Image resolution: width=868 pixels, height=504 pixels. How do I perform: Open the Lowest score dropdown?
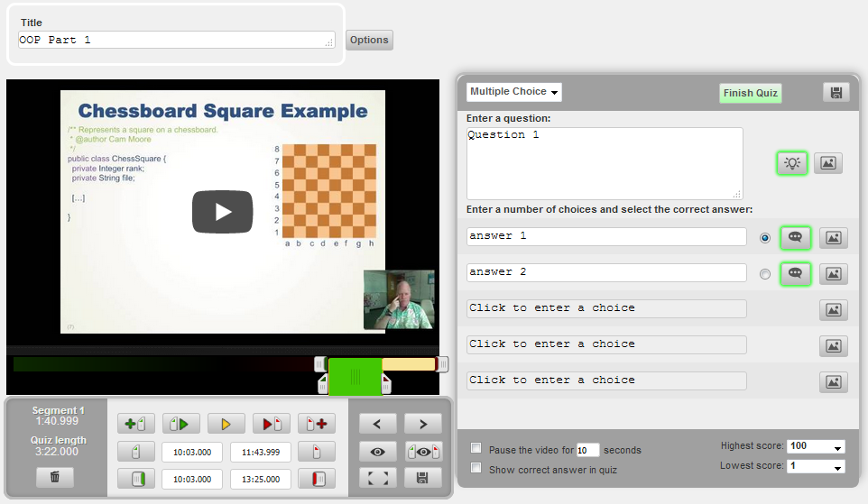point(816,466)
